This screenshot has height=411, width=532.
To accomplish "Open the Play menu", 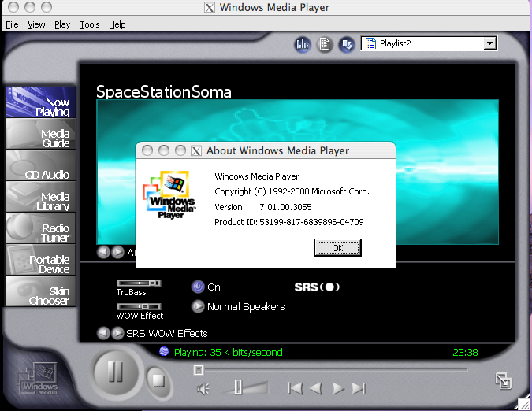I will (x=62, y=24).
